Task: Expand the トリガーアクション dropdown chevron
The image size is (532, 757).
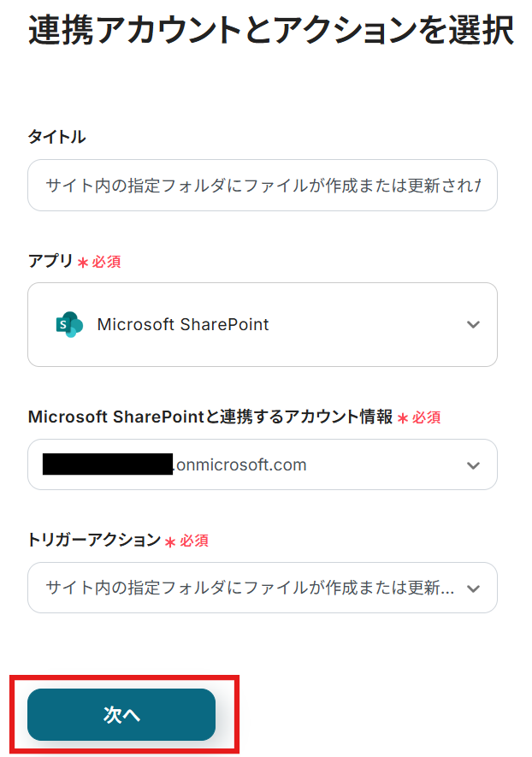Action: (x=473, y=588)
